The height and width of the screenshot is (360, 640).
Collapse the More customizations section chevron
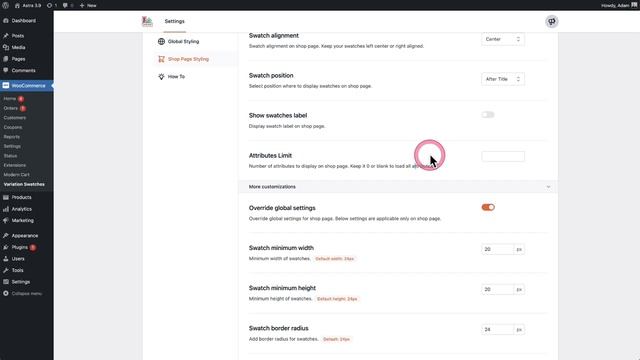pyautogui.click(x=548, y=187)
